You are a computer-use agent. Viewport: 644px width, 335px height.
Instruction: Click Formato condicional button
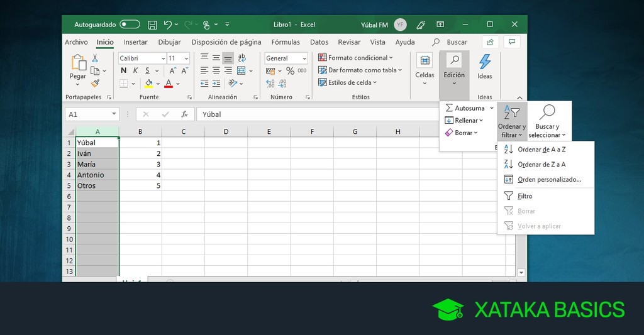coord(355,58)
